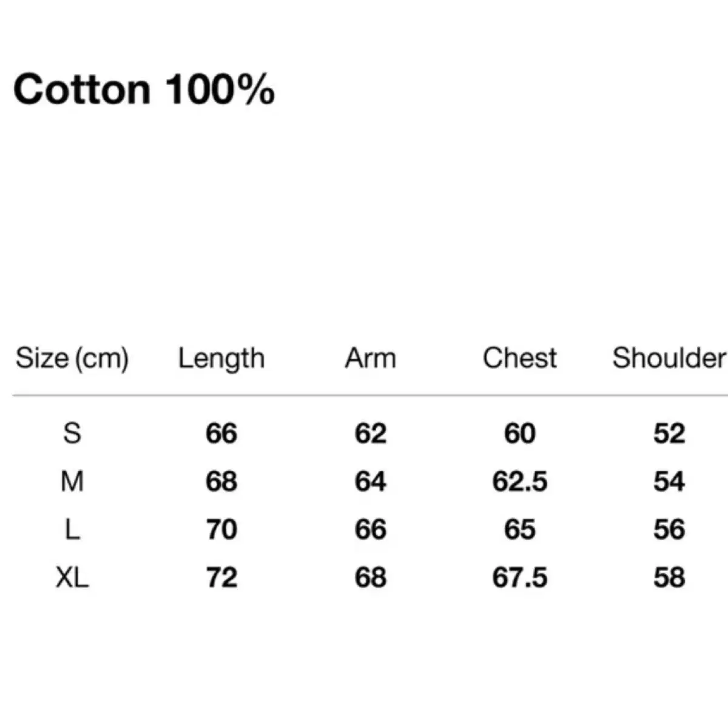
Task: Click the Length value 70 for L
Action: (x=221, y=530)
